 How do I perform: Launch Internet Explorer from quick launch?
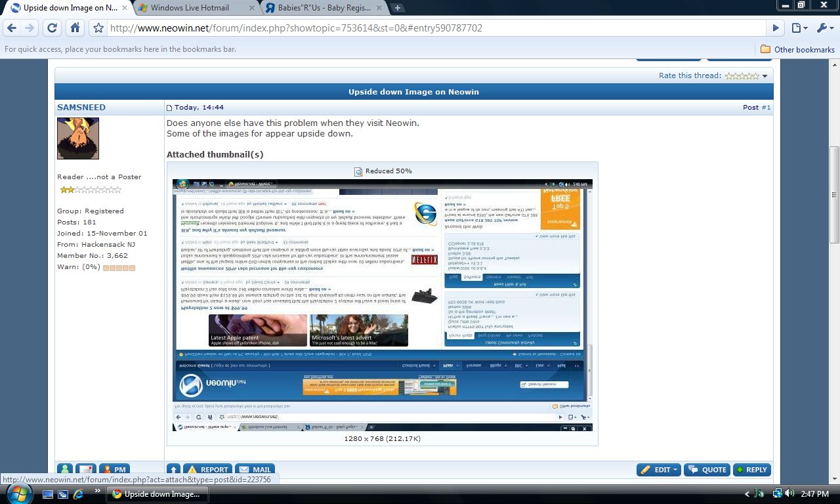click(x=78, y=493)
